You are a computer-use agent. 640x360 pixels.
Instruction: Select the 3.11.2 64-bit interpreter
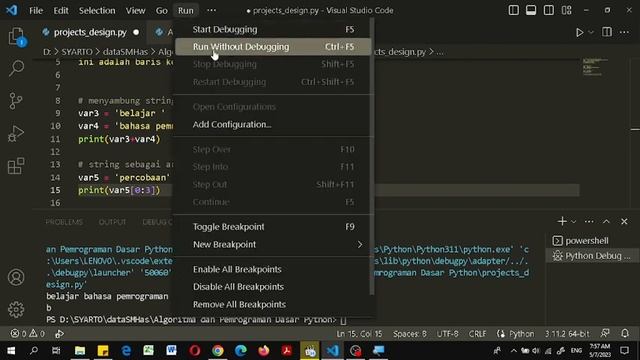pyautogui.click(x=567, y=334)
